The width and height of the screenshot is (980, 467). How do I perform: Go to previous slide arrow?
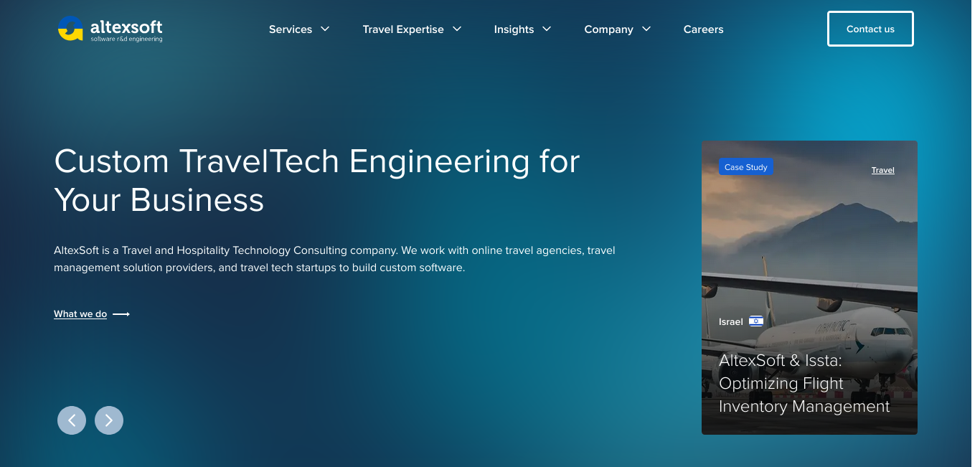coord(72,420)
